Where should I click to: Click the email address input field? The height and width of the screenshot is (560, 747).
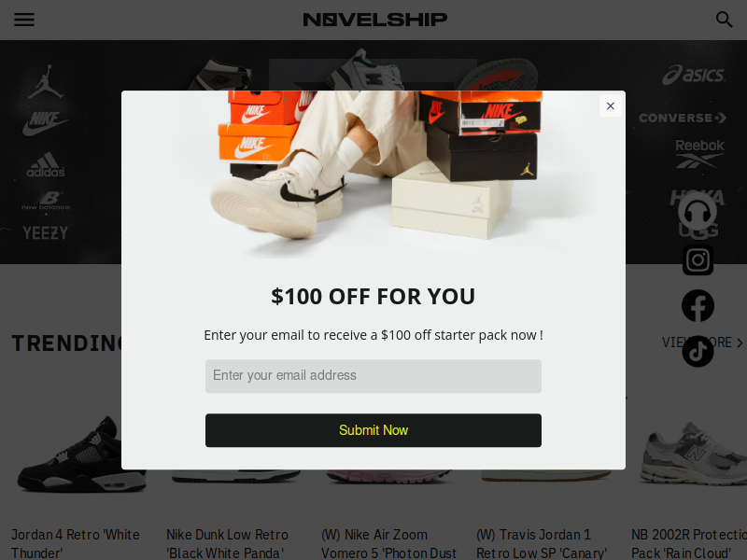(373, 376)
